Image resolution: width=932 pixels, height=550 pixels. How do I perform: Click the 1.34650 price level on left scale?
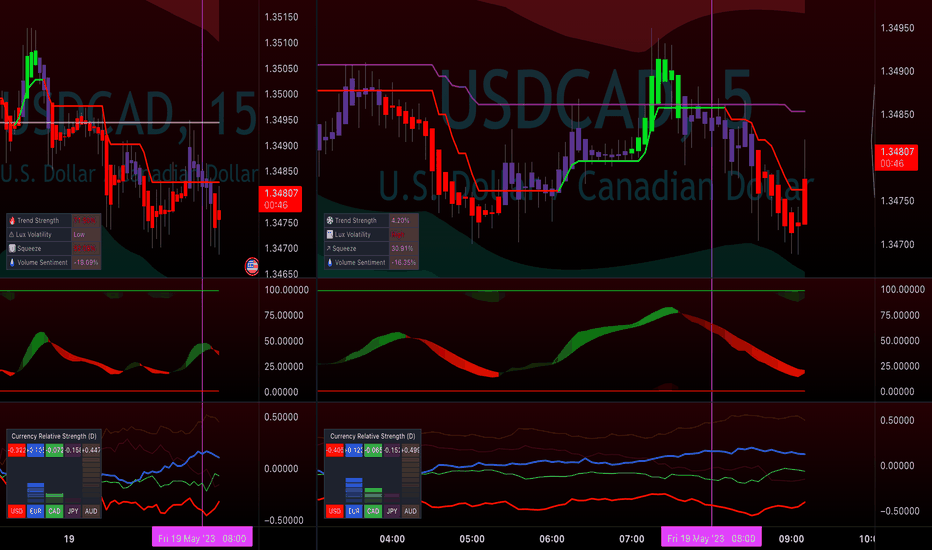tap(282, 274)
